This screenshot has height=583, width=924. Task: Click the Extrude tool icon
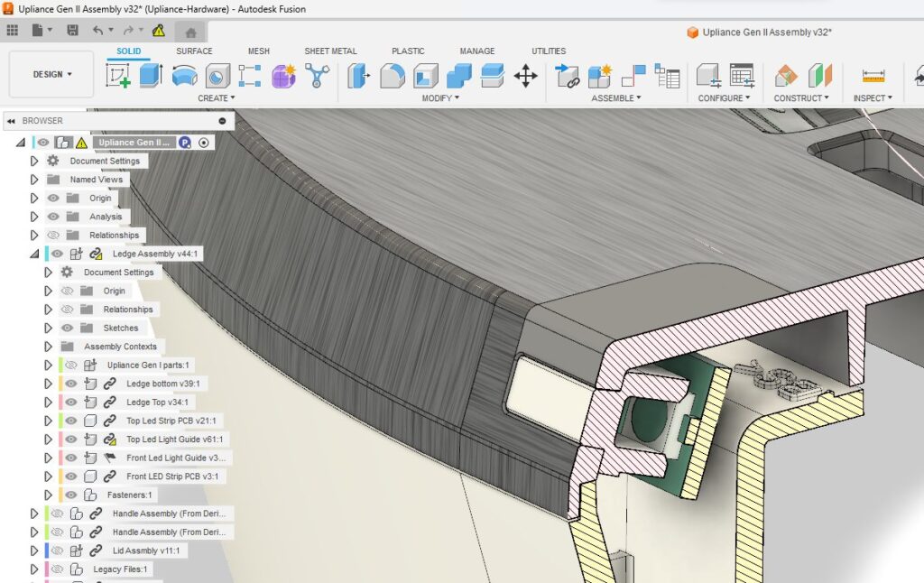click(151, 76)
